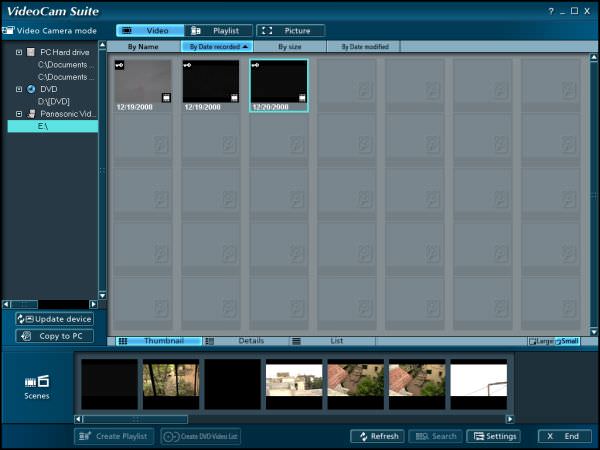600x450 pixels.
Task: Click the Video Camera mode icon
Action: click(8, 30)
